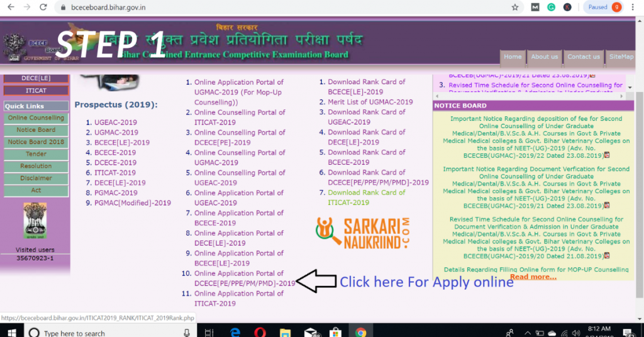Open PDF icon of notice dated 21.08.2019

(607, 255)
